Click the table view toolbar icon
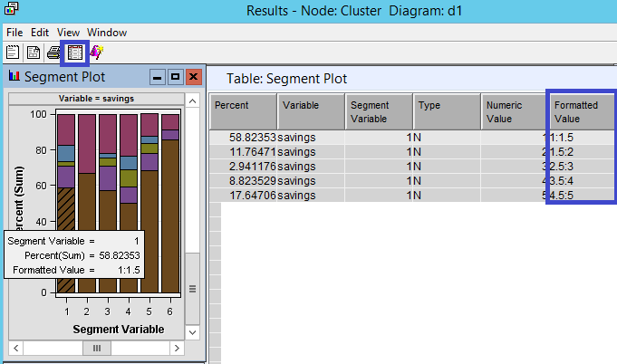The height and width of the screenshot is (364, 617). (x=75, y=53)
